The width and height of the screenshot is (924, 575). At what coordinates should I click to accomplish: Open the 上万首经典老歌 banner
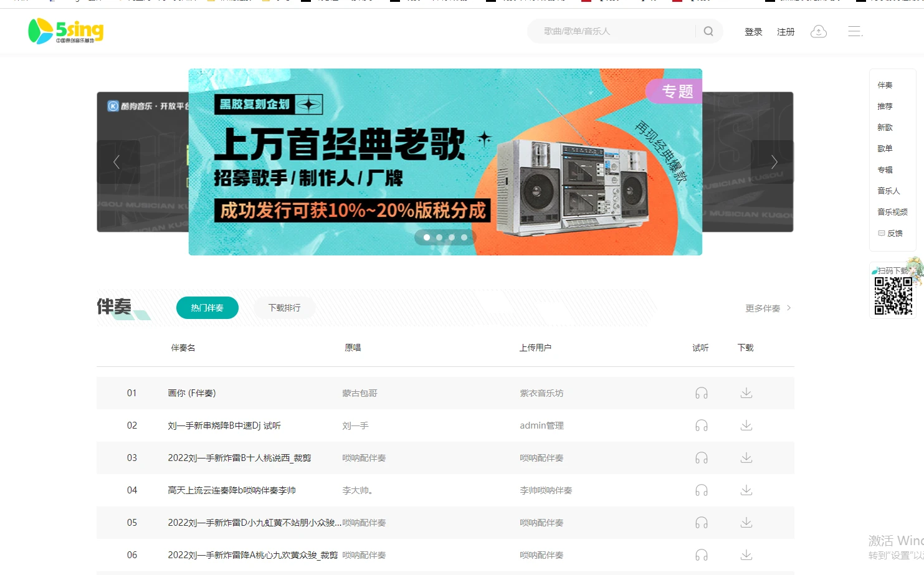tap(445, 162)
